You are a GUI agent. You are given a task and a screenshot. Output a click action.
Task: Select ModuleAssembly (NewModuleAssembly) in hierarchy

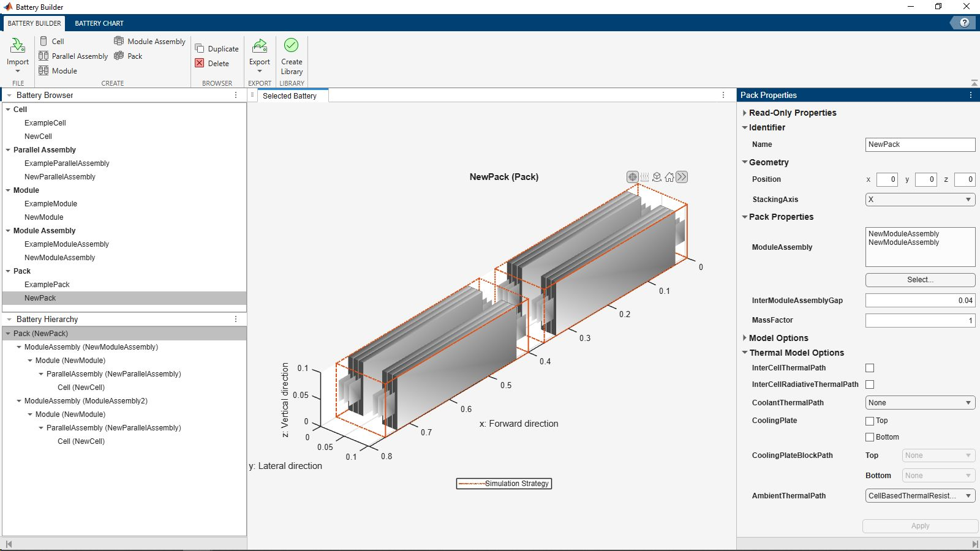tap(91, 347)
